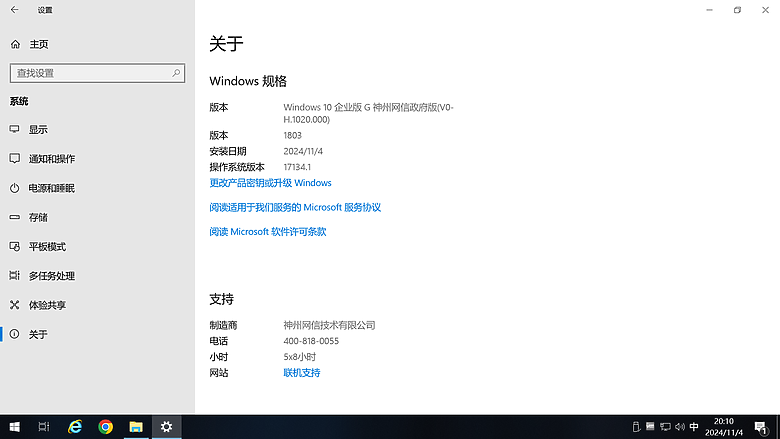Select the 电源和睡眠 power icon
This screenshot has width=780, height=439.
tap(14, 188)
